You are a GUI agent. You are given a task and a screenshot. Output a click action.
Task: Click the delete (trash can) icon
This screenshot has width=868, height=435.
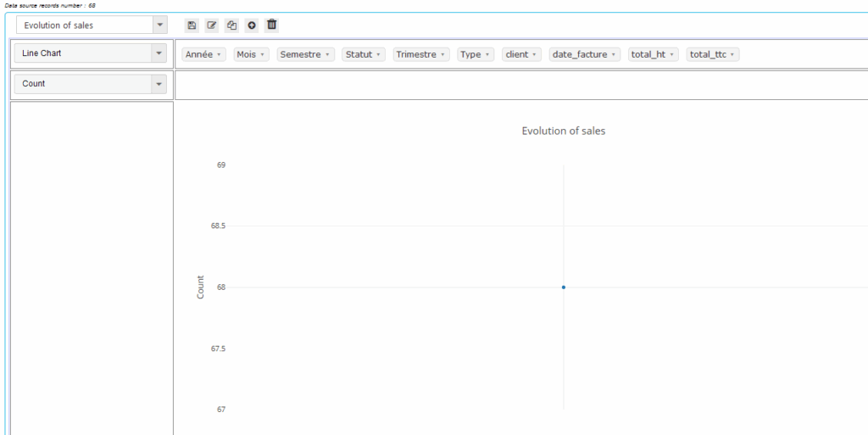pos(272,25)
